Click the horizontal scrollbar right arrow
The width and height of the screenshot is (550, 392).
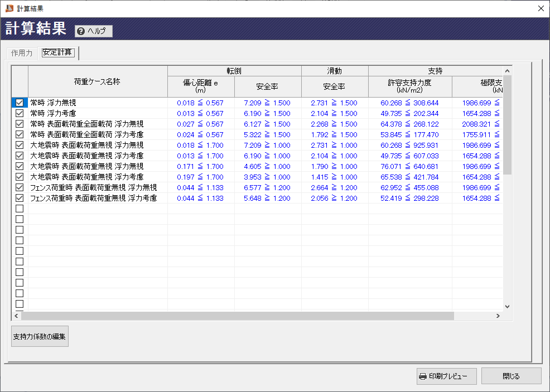498,316
